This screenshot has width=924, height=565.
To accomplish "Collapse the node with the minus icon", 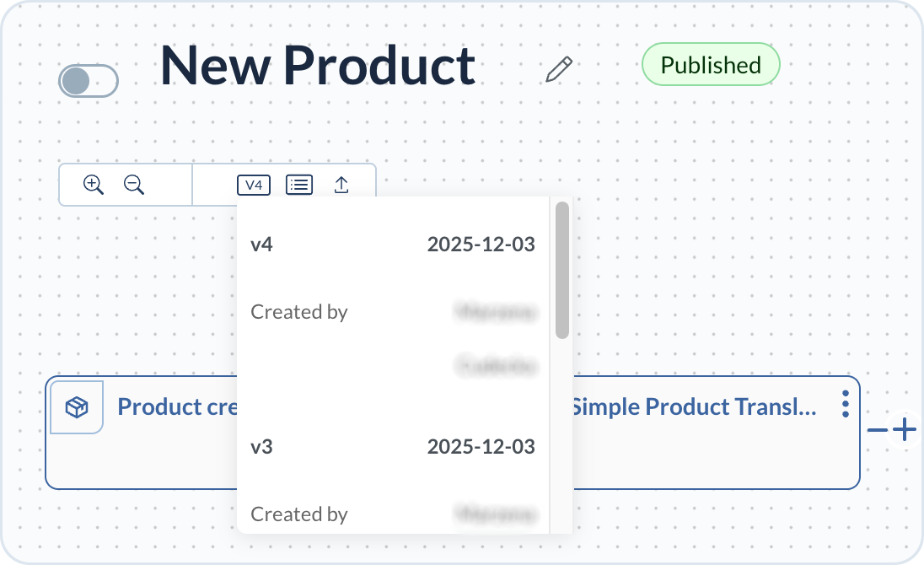I will pyautogui.click(x=878, y=431).
